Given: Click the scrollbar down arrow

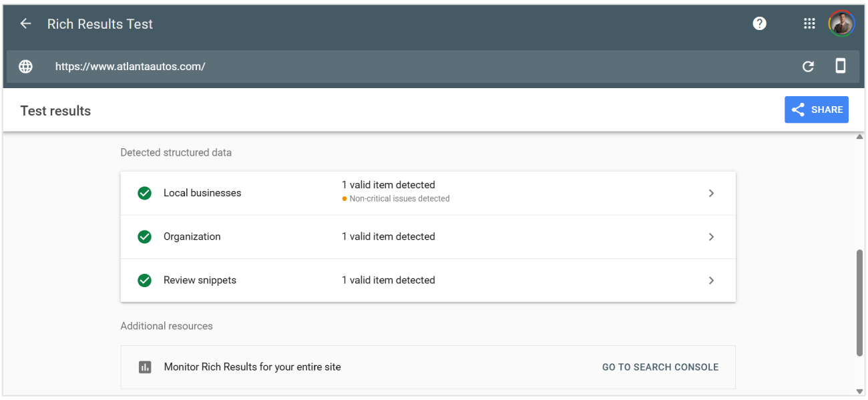Looking at the screenshot, I should pos(859,391).
